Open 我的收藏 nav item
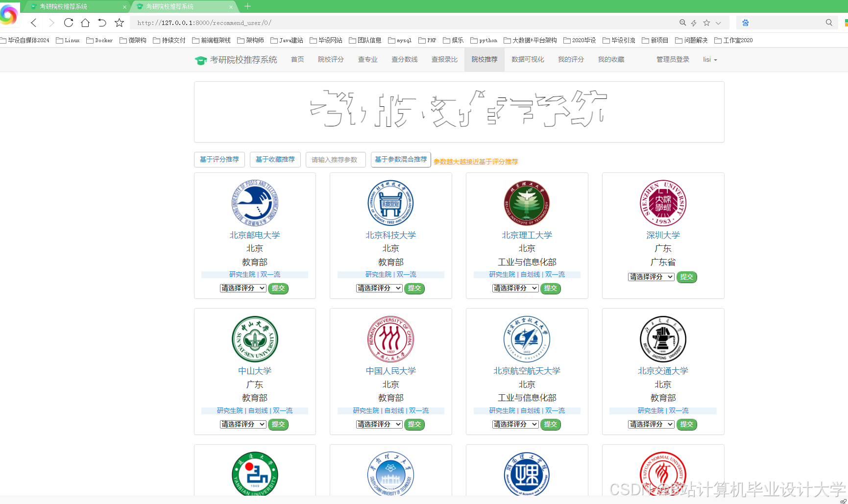This screenshot has width=848, height=504. point(611,60)
